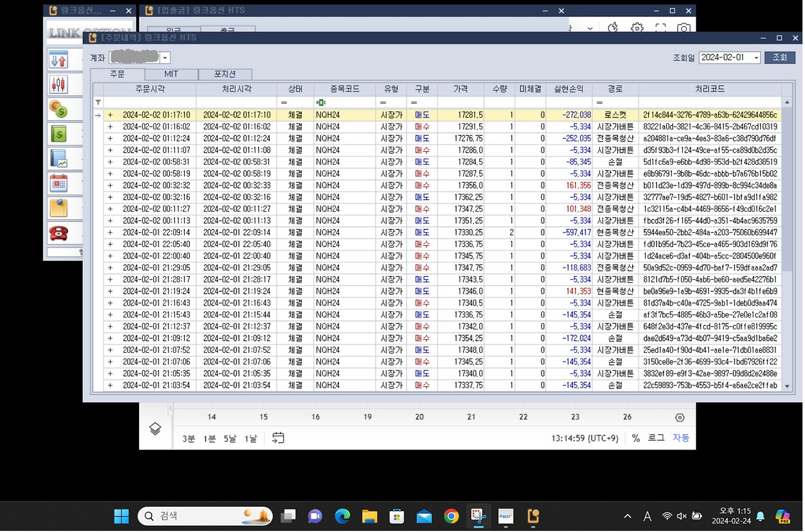
Task: Expand the 2024-02-02 01:17:10 order row
Action: click(110, 115)
